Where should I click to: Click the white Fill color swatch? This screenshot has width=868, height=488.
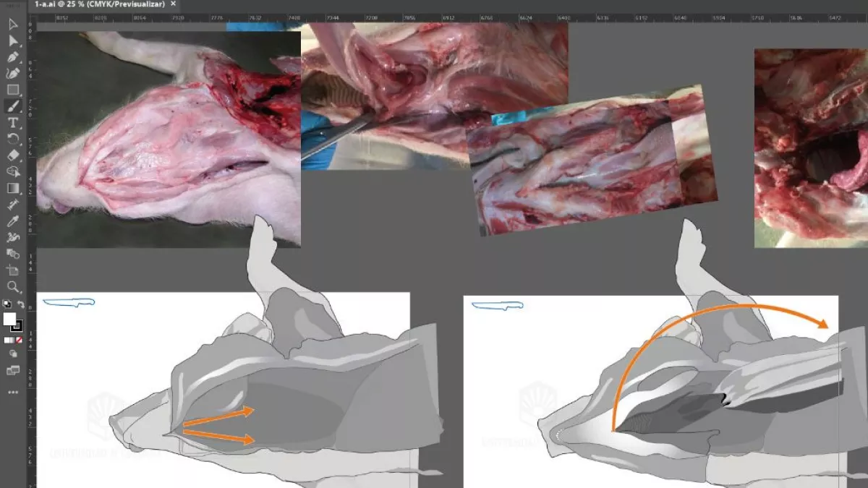(x=9, y=319)
